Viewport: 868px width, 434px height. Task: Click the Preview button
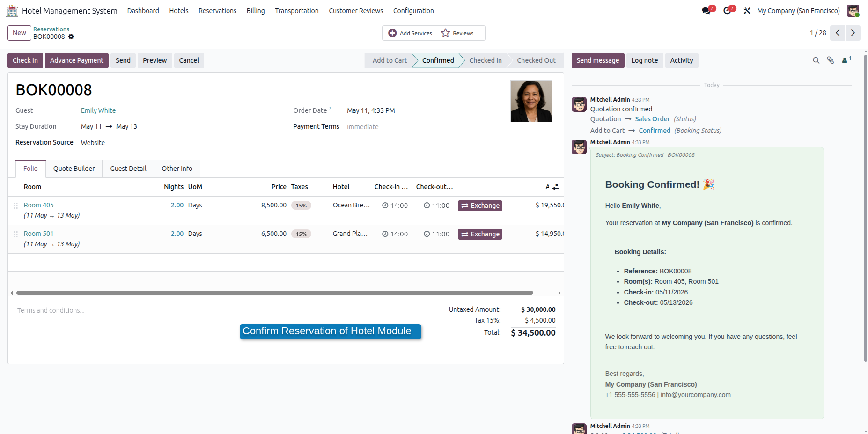point(155,60)
